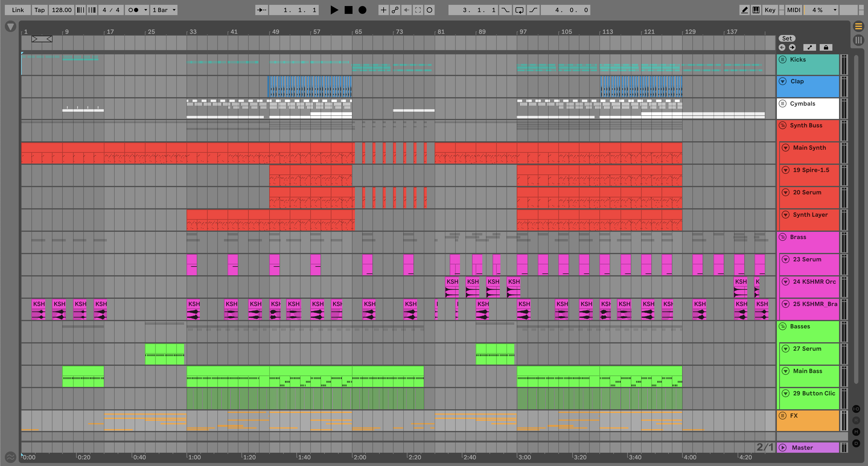Screen dimensions: 868x466
Task: Toggle the I-O section show button
Action: (856, 409)
